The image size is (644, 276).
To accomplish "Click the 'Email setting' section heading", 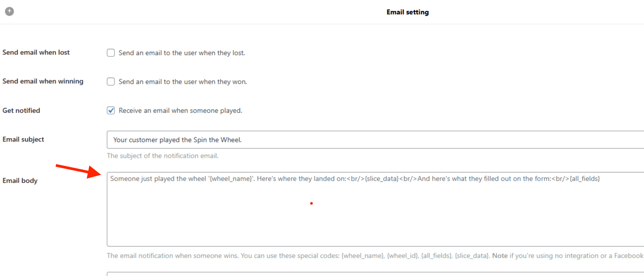I will tap(408, 12).
